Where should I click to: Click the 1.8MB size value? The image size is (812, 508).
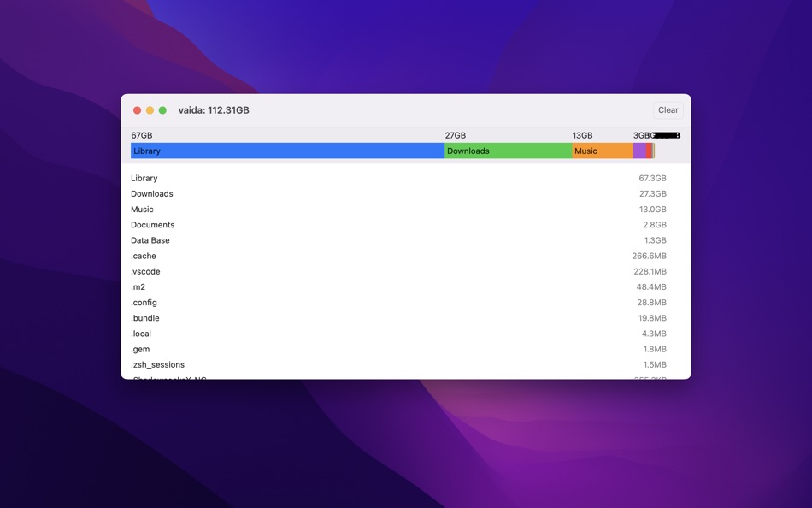coord(655,350)
